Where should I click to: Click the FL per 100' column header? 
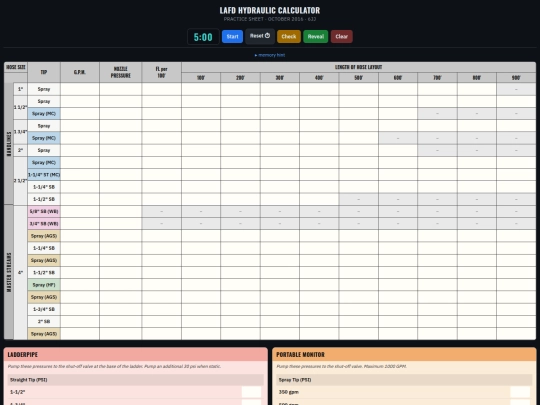(162, 72)
